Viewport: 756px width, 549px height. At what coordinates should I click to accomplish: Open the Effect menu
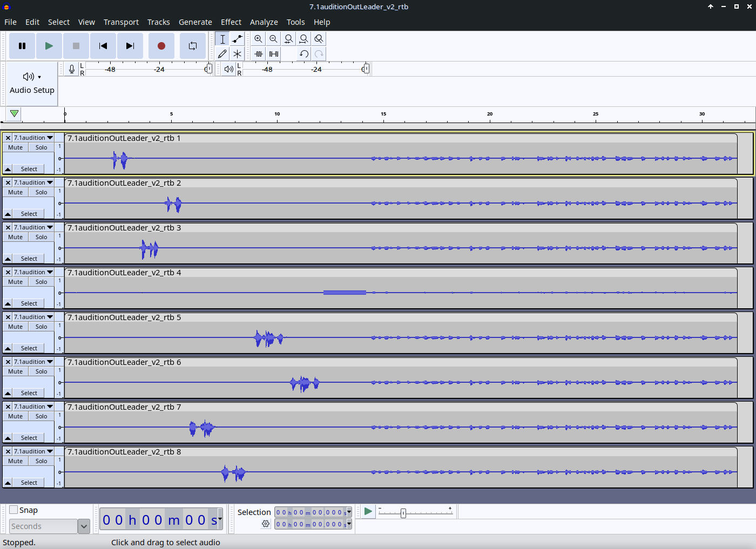[x=231, y=22]
